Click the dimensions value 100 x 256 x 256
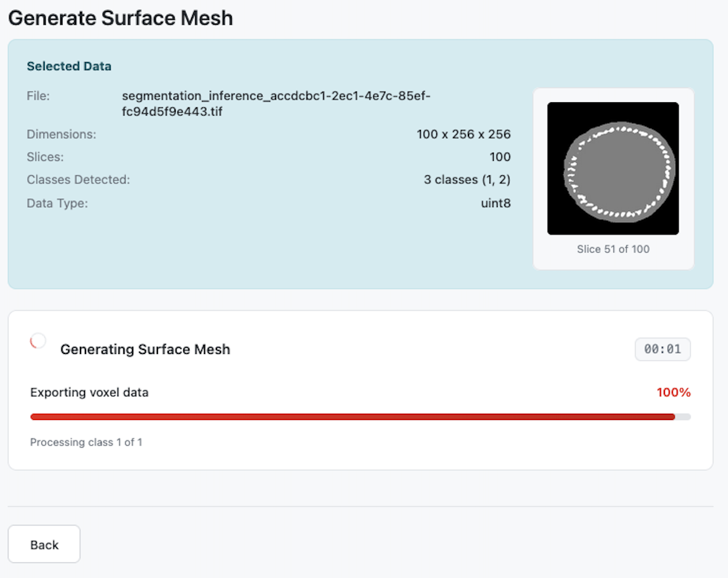Viewport: 728px width, 578px height. pos(463,134)
